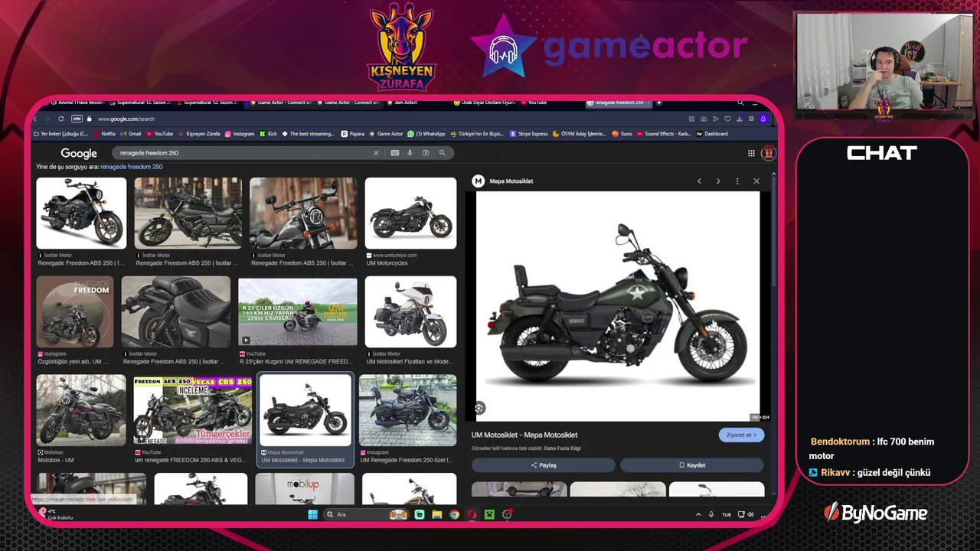Screen dimensions: 980x551
Task: Click the 'Paylaş' share button
Action: click(x=544, y=465)
